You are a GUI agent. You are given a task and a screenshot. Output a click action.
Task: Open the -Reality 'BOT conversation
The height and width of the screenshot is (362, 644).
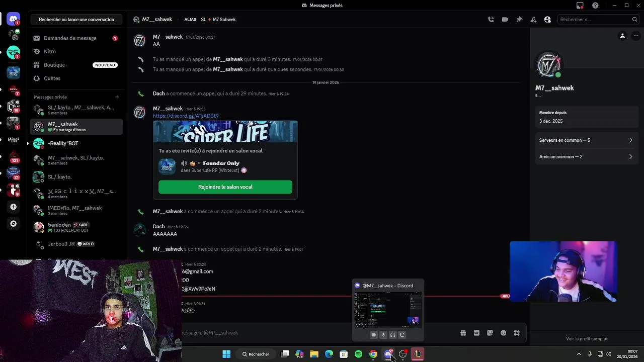[76, 143]
